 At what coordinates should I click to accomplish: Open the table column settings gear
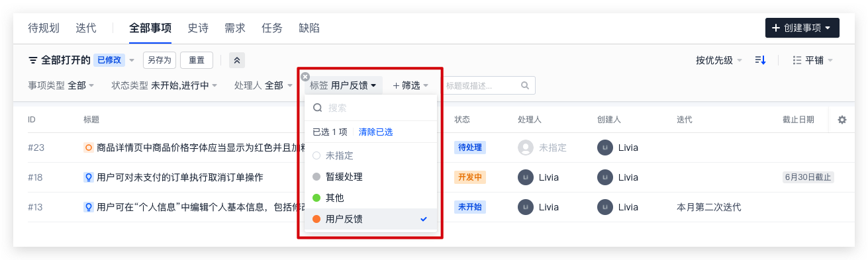click(x=842, y=120)
